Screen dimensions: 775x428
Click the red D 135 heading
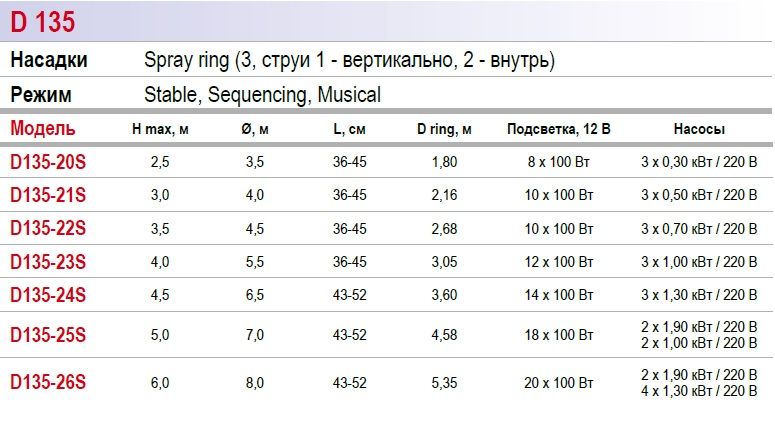[43, 22]
